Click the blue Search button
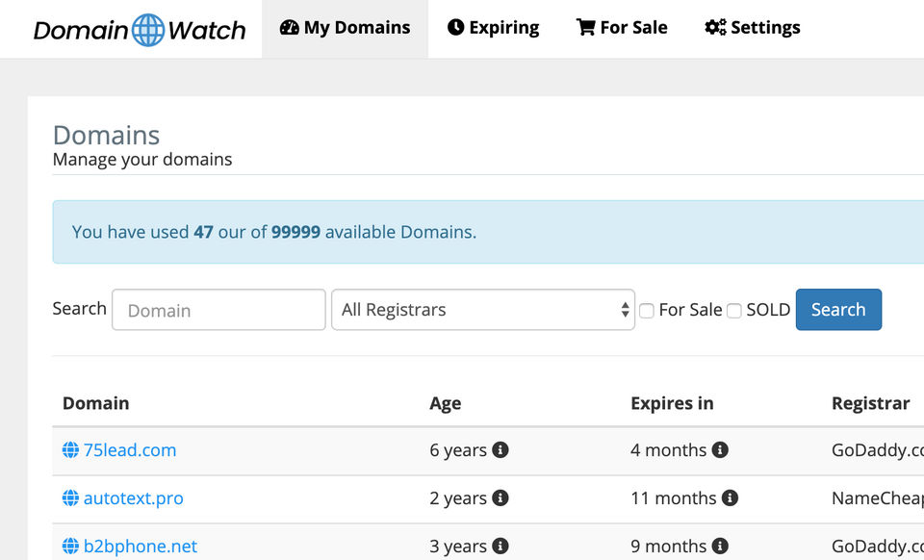Screen dimensions: 924x560 point(838,310)
